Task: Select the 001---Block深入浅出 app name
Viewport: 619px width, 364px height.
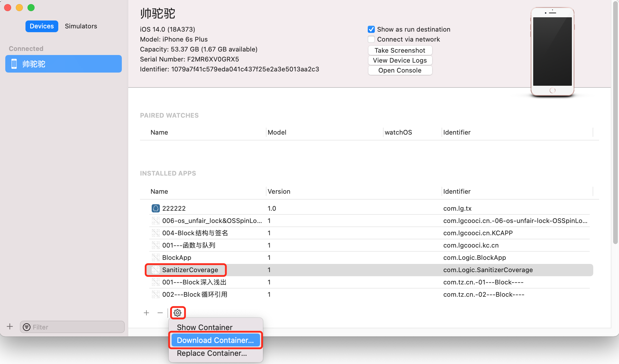Action: point(194,282)
